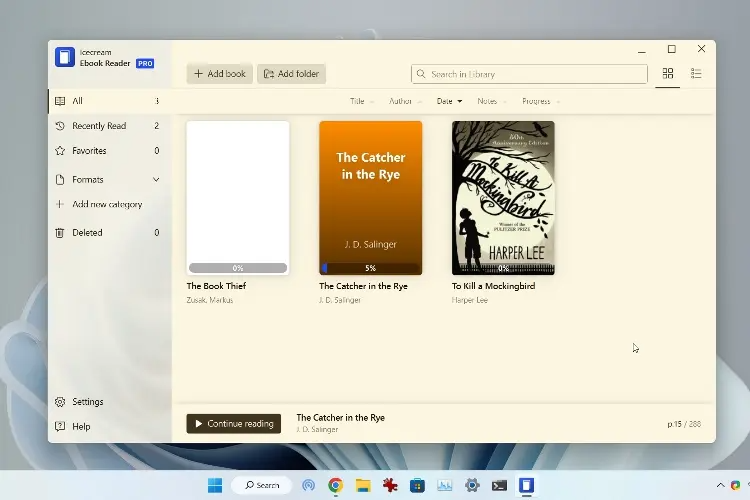
Task: Click the Chrome icon in the system tray
Action: (x=735, y=485)
